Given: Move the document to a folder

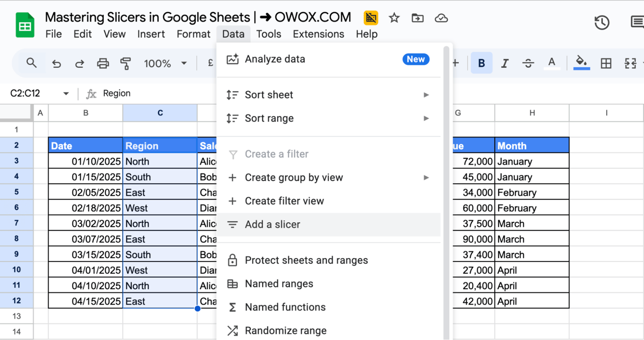Looking at the screenshot, I should coord(418,18).
